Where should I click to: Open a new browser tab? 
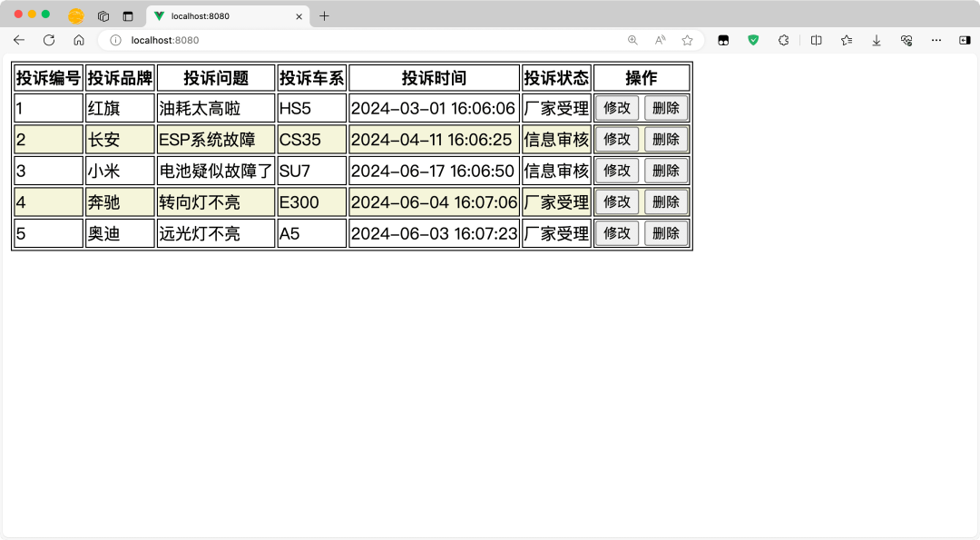pos(324,16)
